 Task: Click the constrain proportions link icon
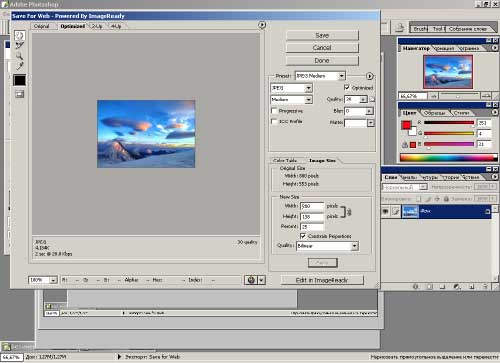[x=349, y=211]
